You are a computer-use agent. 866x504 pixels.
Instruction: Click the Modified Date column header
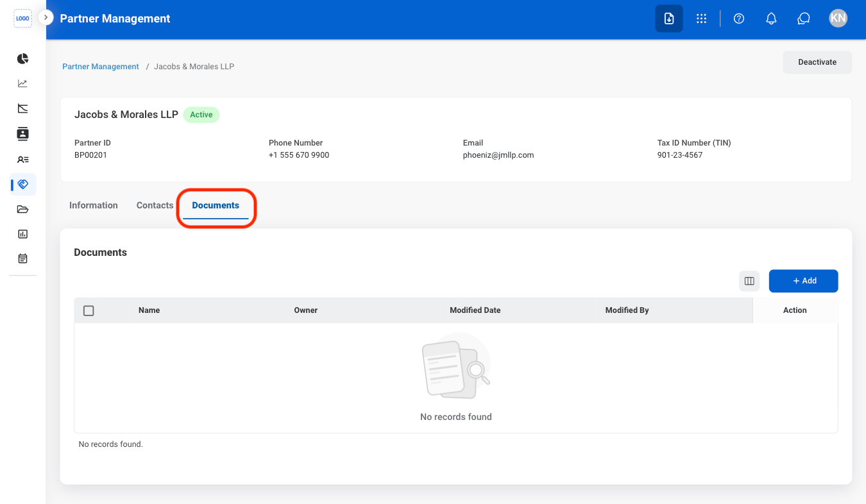[475, 310]
